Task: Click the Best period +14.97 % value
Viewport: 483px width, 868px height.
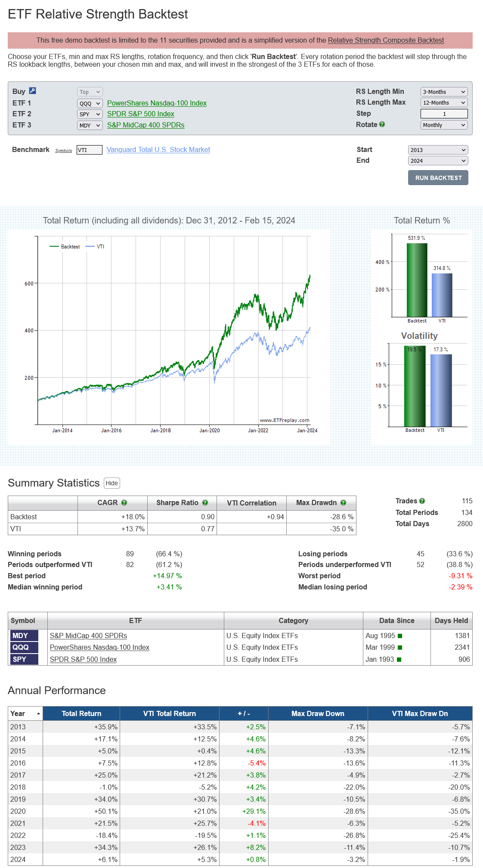Action: 167,576
